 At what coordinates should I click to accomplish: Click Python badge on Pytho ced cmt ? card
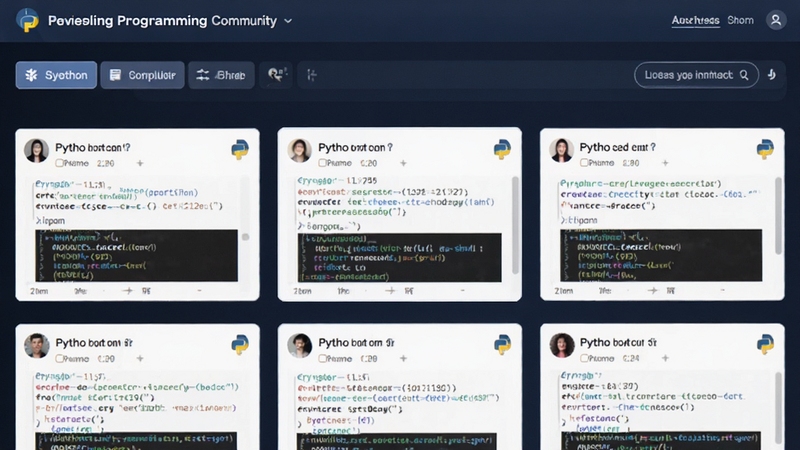[765, 149]
